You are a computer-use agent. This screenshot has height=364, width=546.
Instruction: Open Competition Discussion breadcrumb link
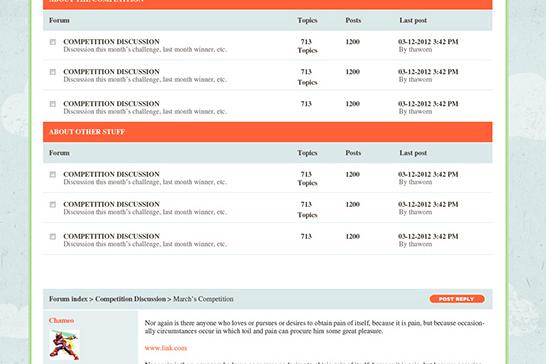pos(131,299)
